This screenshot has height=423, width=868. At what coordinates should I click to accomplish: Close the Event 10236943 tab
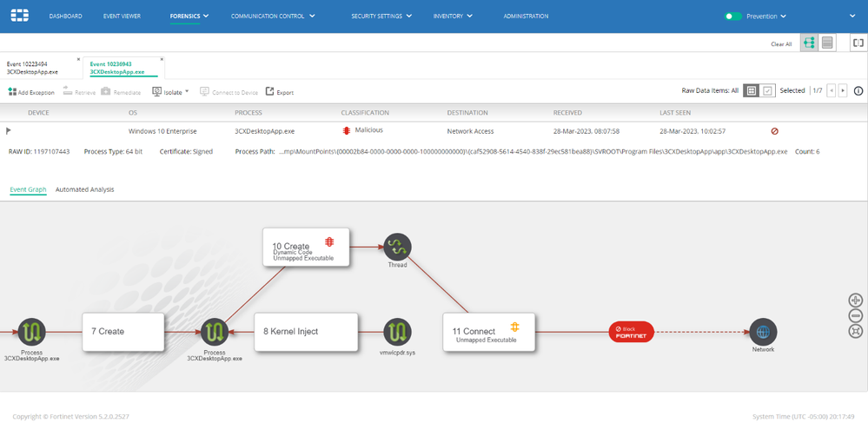pyautogui.click(x=162, y=59)
